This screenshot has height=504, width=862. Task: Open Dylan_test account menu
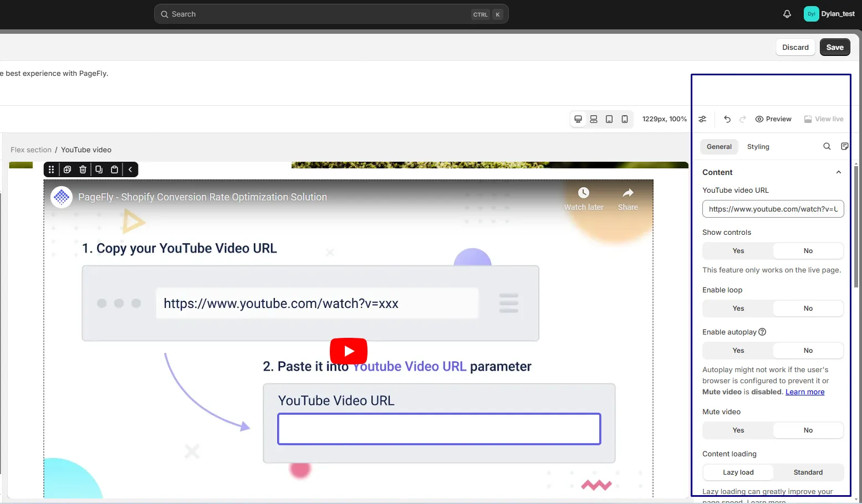[x=829, y=14]
